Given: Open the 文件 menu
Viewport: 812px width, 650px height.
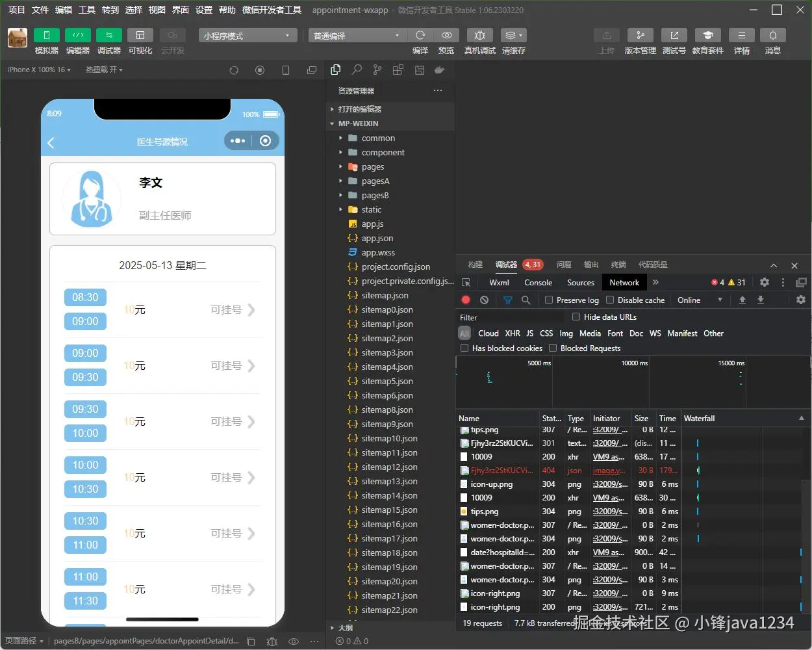Looking at the screenshot, I should tap(40, 10).
